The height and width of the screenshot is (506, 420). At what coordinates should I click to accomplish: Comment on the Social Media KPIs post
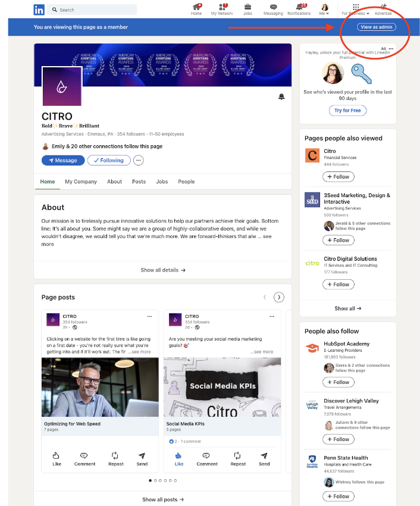click(x=207, y=459)
